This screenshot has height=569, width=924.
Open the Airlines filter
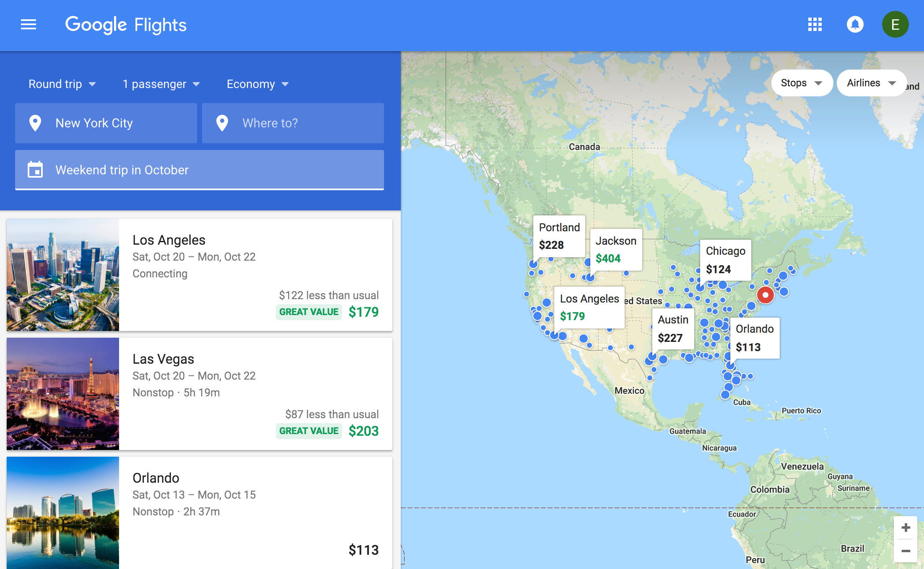871,83
